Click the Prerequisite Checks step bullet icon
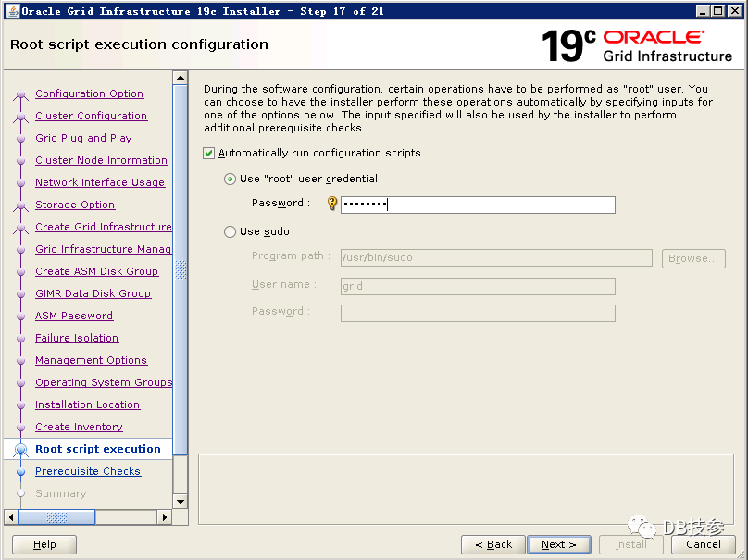 click(x=21, y=472)
